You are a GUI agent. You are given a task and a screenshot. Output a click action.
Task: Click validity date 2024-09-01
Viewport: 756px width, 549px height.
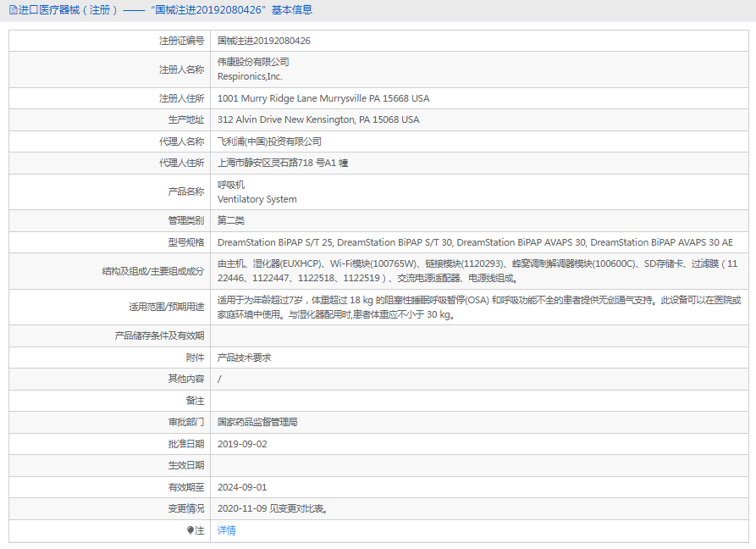(242, 487)
